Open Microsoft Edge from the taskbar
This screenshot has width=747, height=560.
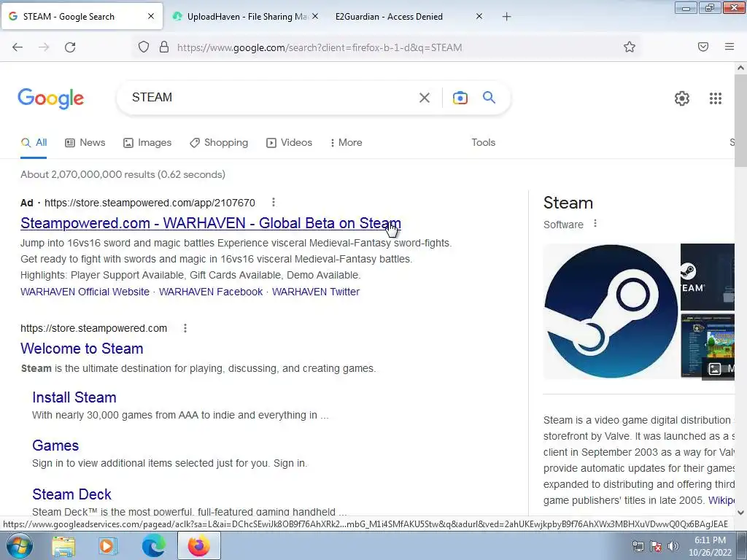(153, 545)
